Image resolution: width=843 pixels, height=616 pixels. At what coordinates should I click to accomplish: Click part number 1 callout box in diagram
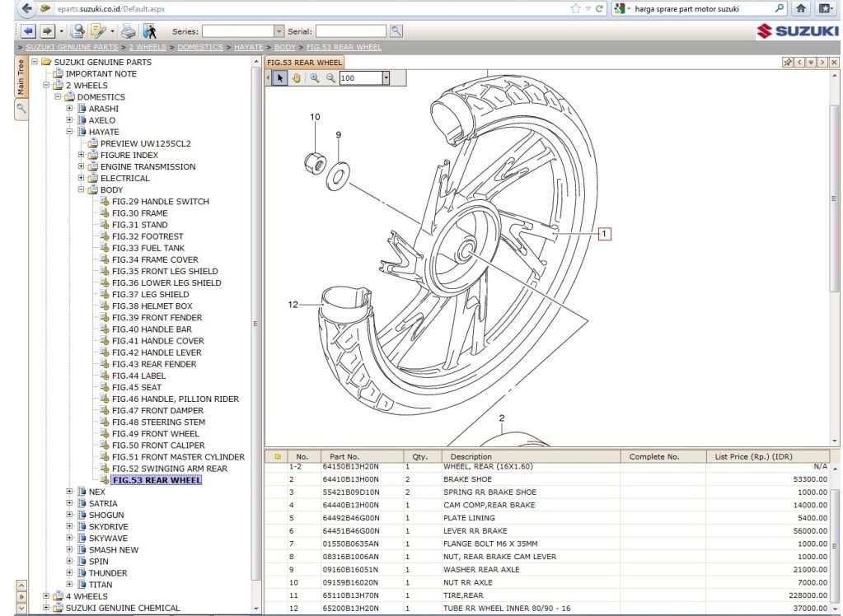point(604,234)
